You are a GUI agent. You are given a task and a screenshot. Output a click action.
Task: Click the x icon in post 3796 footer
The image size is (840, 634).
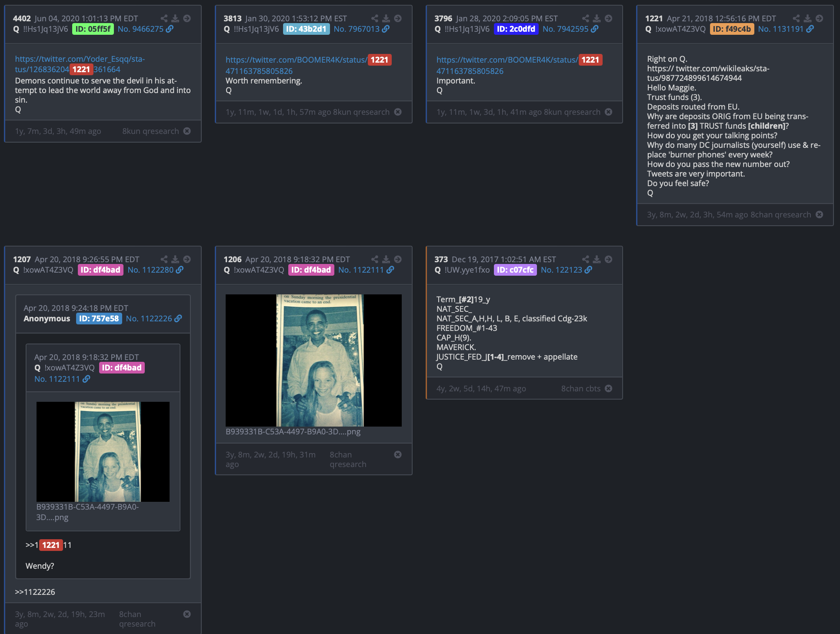pos(609,112)
